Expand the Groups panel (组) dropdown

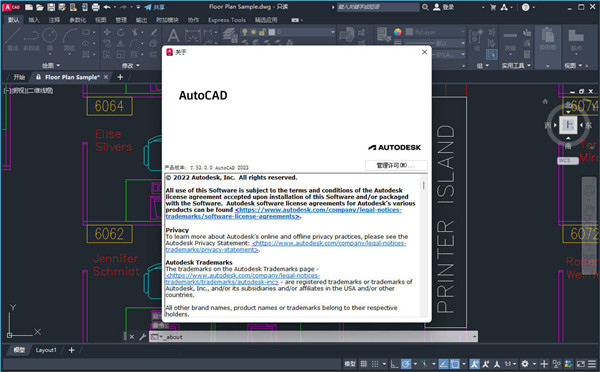[483, 65]
